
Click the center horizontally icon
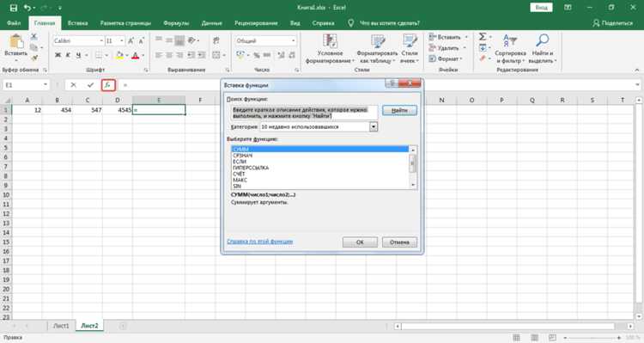(169, 55)
